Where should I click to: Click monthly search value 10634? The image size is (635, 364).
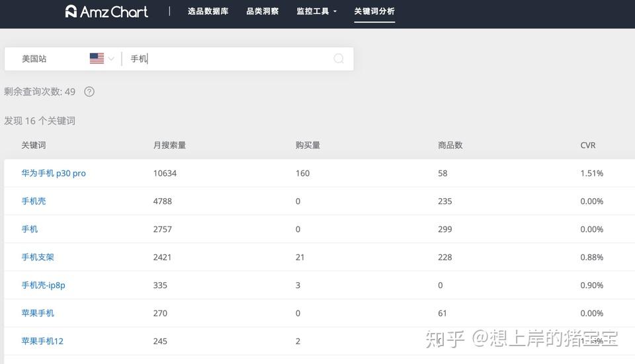[165, 173]
